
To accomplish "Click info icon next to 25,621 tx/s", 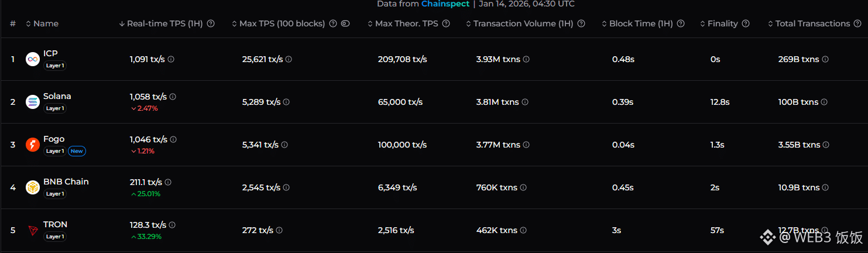I will click(x=289, y=59).
